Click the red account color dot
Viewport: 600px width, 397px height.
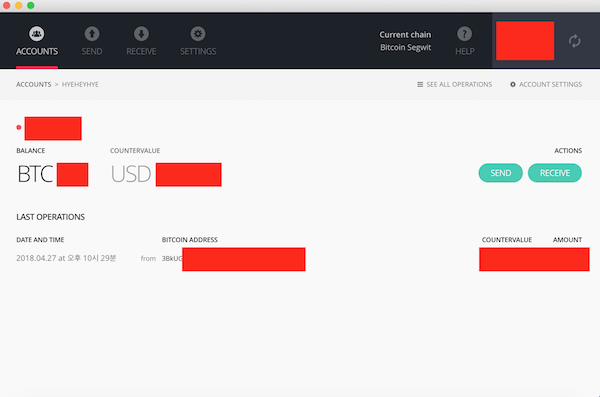(19, 127)
